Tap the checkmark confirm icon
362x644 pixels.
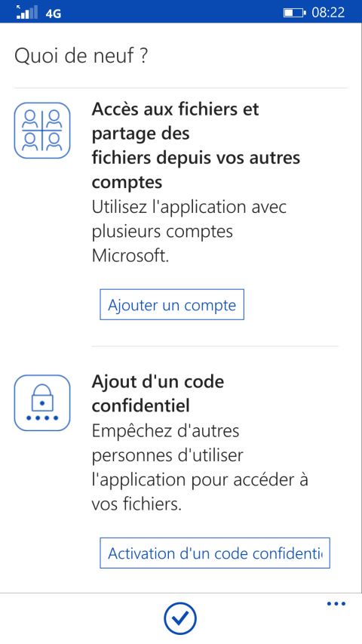(180, 618)
